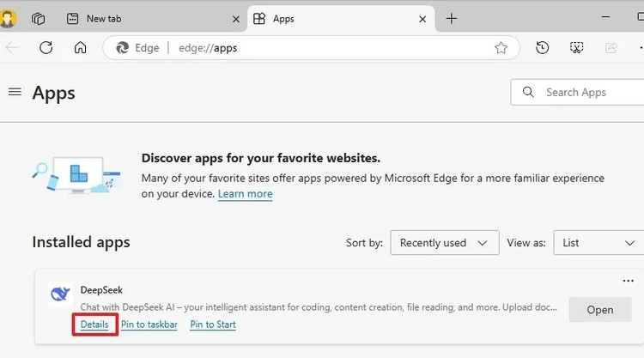The width and height of the screenshot is (644, 358).
Task: Open the Sort by Recently used dropdown
Action: 445,243
